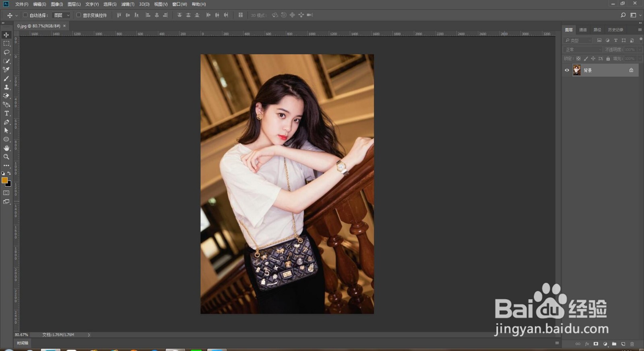Image resolution: width=644 pixels, height=351 pixels.
Task: Change screen mode from the toolbox
Action: tap(6, 202)
